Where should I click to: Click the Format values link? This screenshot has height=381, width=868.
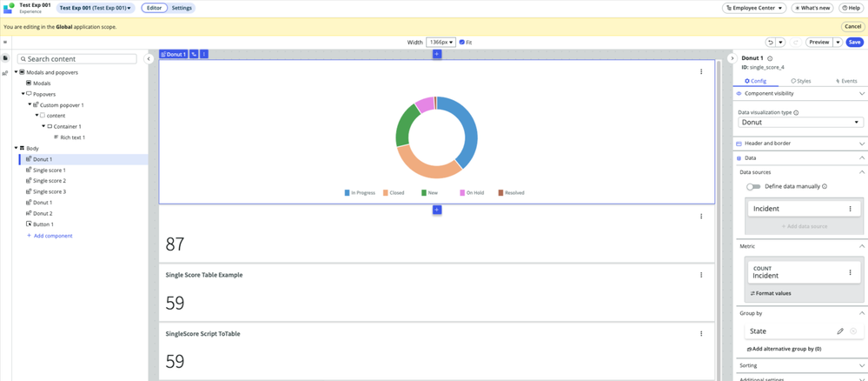click(771, 293)
